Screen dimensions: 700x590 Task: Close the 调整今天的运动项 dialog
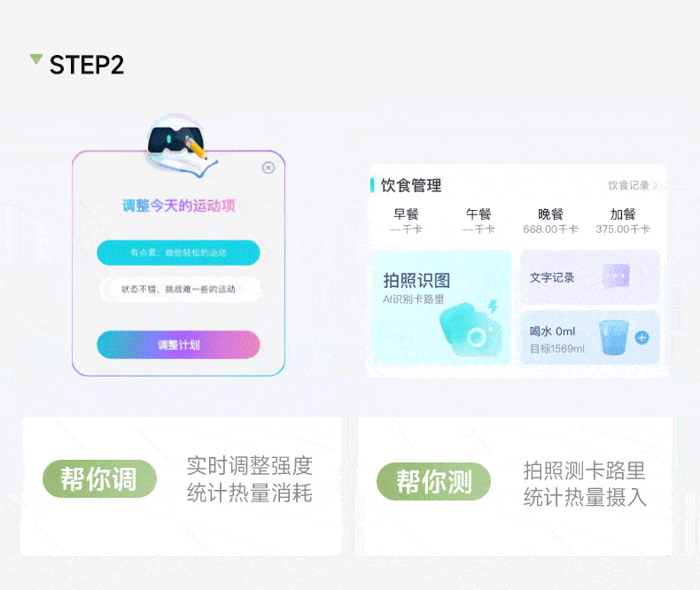pos(268,167)
